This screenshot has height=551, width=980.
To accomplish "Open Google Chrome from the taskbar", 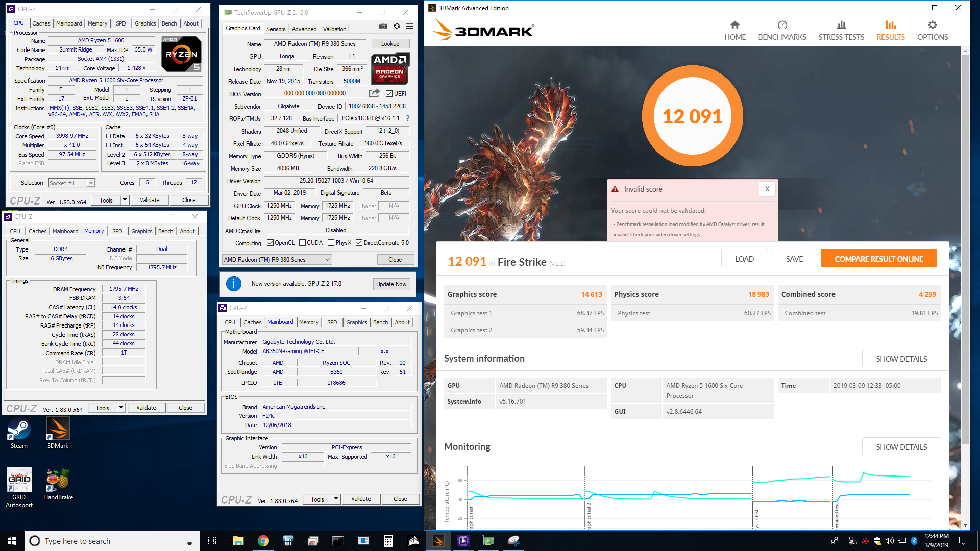I will [263, 541].
